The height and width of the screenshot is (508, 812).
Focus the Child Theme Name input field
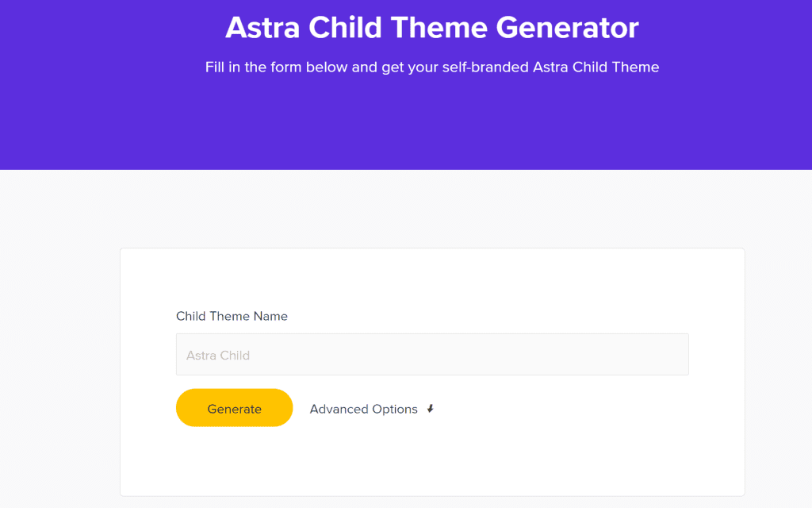click(432, 355)
